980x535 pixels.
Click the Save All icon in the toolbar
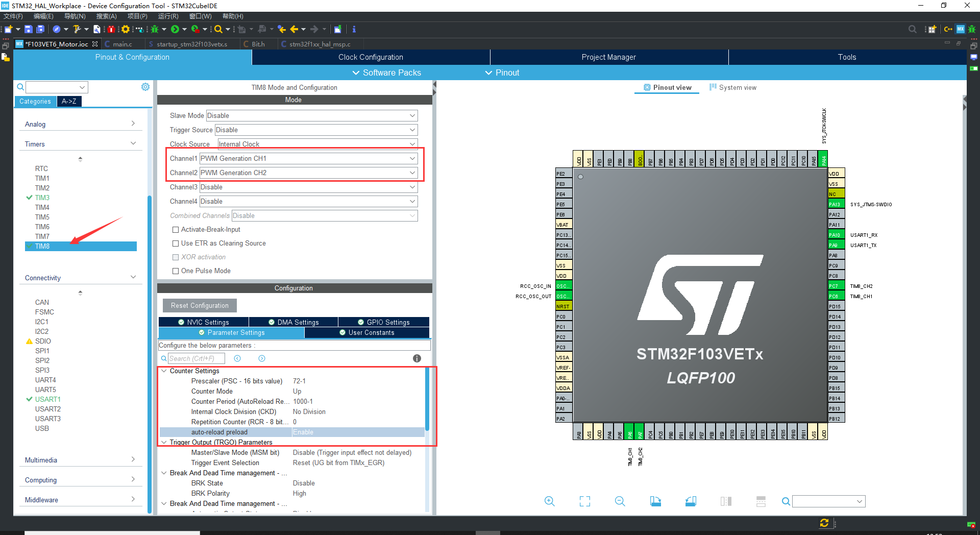(40, 29)
